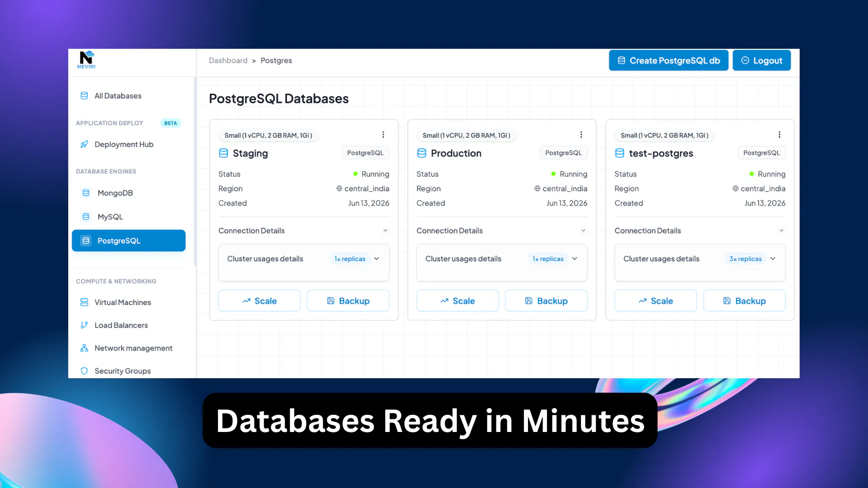Screen dimensions: 868x488
Task: Expand Cluster usages details for Staging
Action: coord(377,259)
